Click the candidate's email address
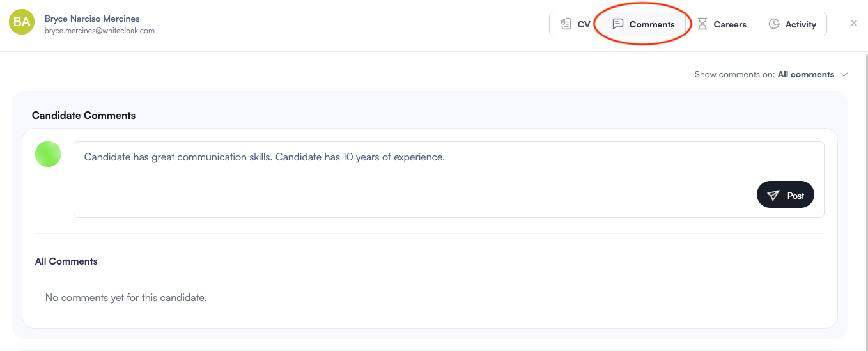 (x=100, y=31)
